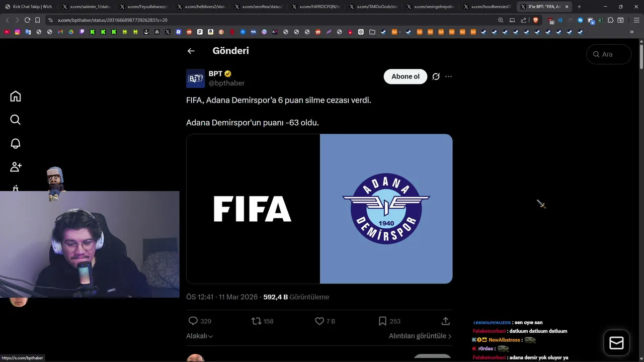Like the post showing 7 B
Image resolution: width=644 pixels, height=362 pixels.
tap(319, 321)
